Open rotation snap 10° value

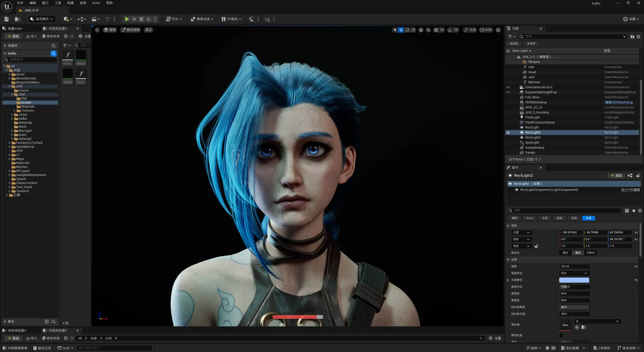[x=456, y=30]
